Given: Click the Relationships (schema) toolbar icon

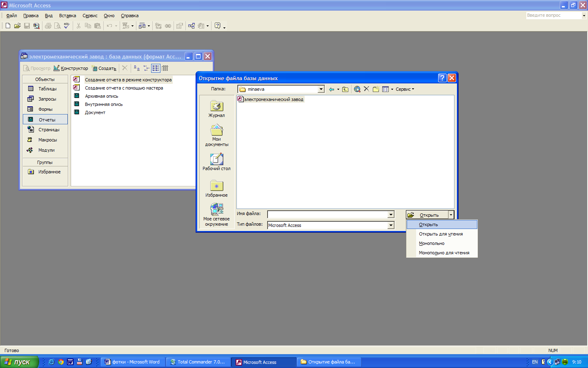Looking at the screenshot, I should pyautogui.click(x=192, y=26).
